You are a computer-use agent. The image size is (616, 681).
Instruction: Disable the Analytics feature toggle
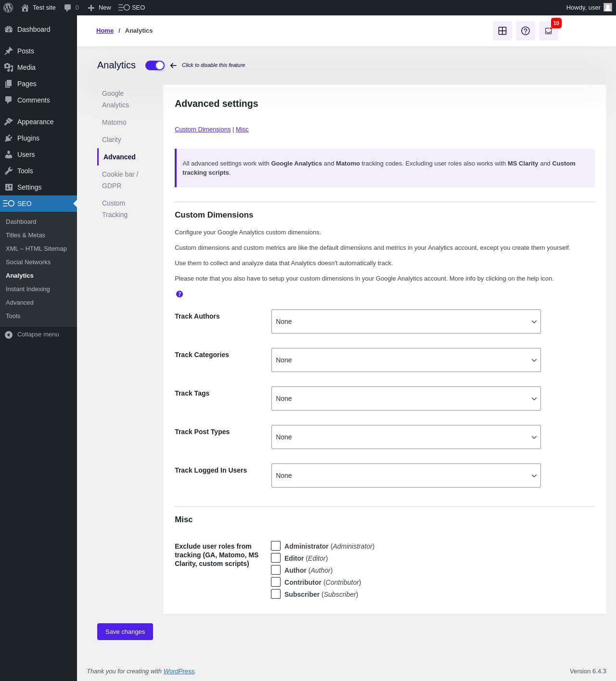tap(155, 65)
